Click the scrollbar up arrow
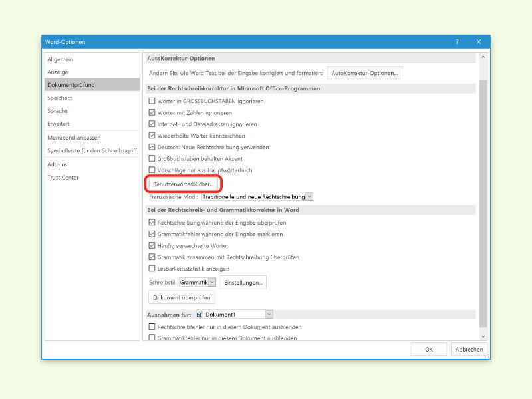Viewport: 532px width, 399px height. coord(483,57)
